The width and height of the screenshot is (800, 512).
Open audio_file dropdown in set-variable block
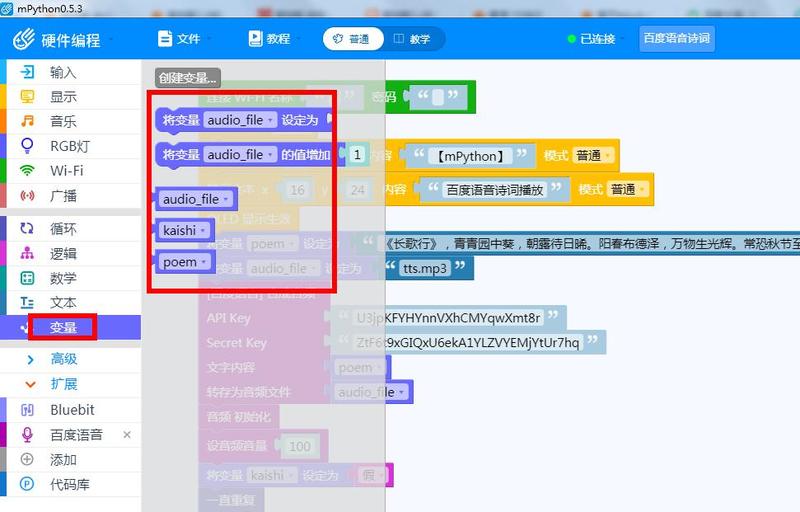tap(271, 120)
